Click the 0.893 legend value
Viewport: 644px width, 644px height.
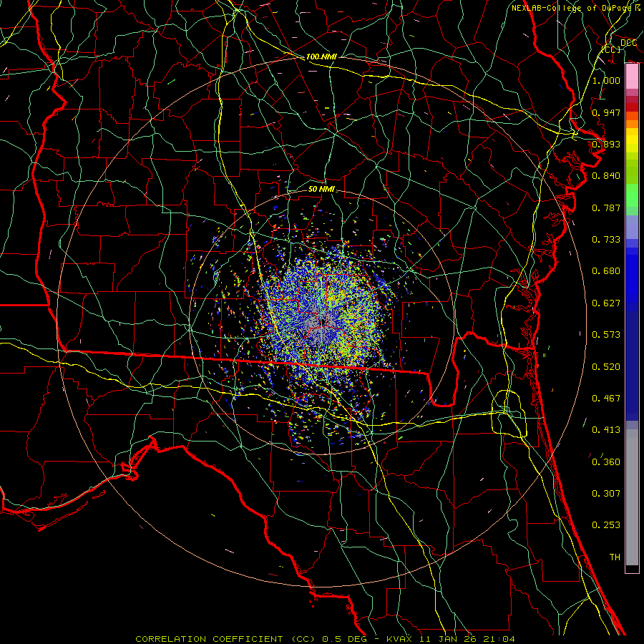point(606,144)
